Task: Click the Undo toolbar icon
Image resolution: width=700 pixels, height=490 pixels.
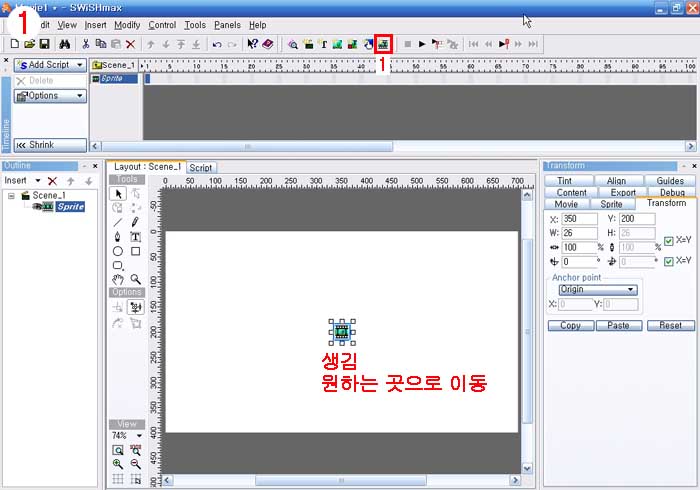Action: [217, 44]
